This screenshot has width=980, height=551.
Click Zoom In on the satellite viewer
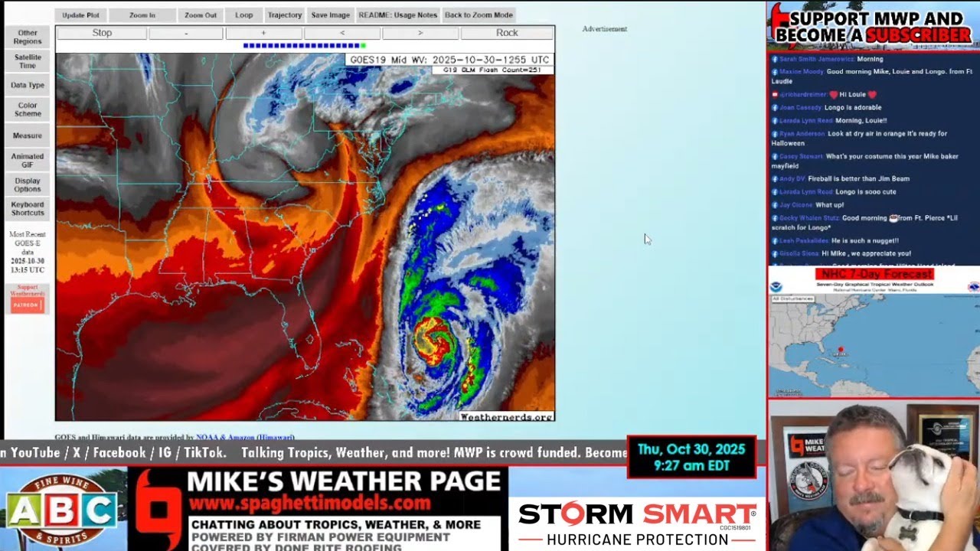pos(142,15)
